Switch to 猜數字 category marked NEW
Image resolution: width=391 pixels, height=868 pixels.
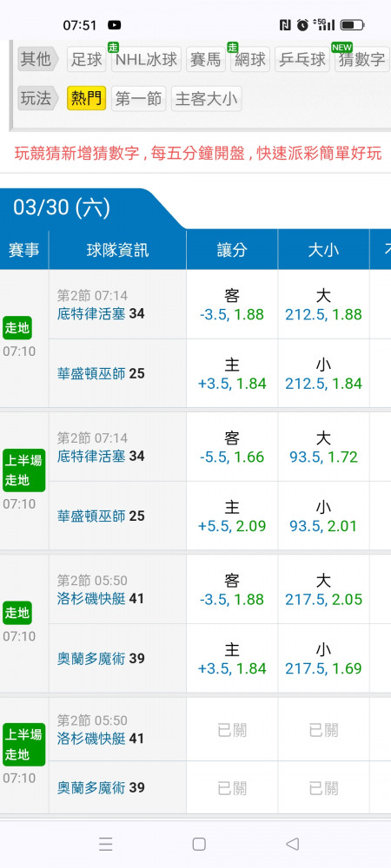coord(361,59)
